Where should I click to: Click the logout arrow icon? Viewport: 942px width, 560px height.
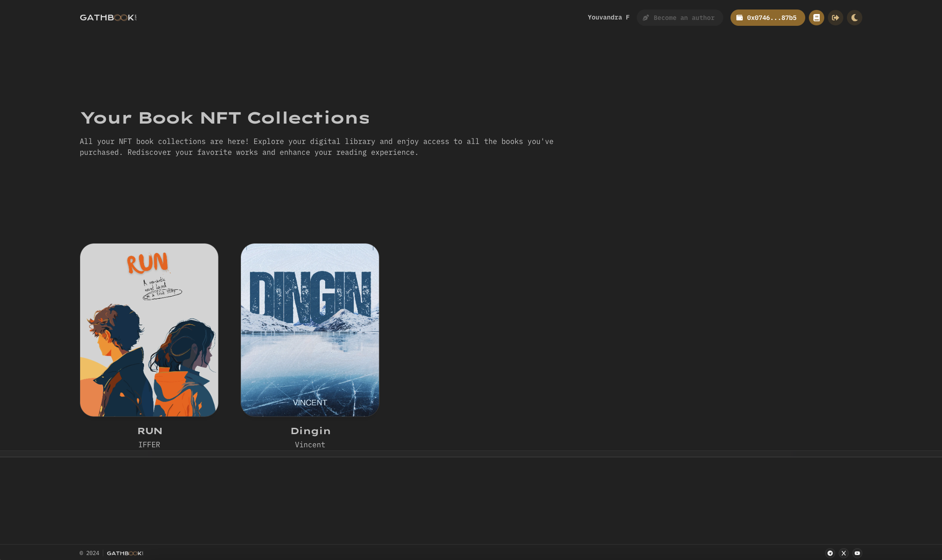835,18
